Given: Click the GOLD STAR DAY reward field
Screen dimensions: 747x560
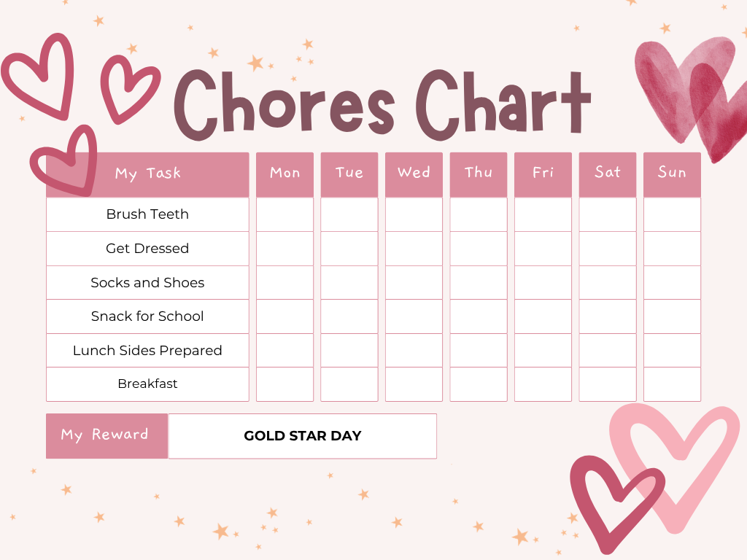Looking at the screenshot, I should point(302,436).
